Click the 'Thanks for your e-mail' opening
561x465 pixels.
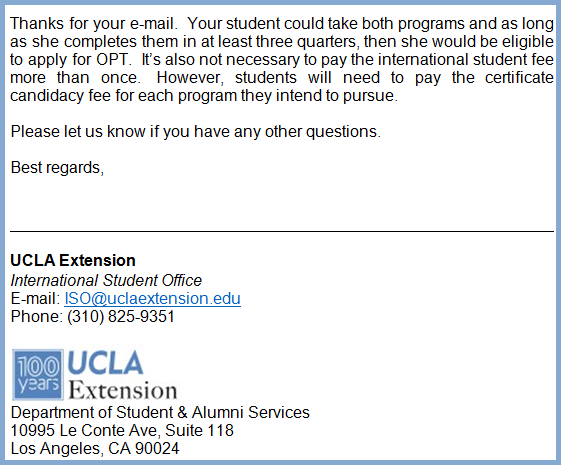(x=94, y=24)
